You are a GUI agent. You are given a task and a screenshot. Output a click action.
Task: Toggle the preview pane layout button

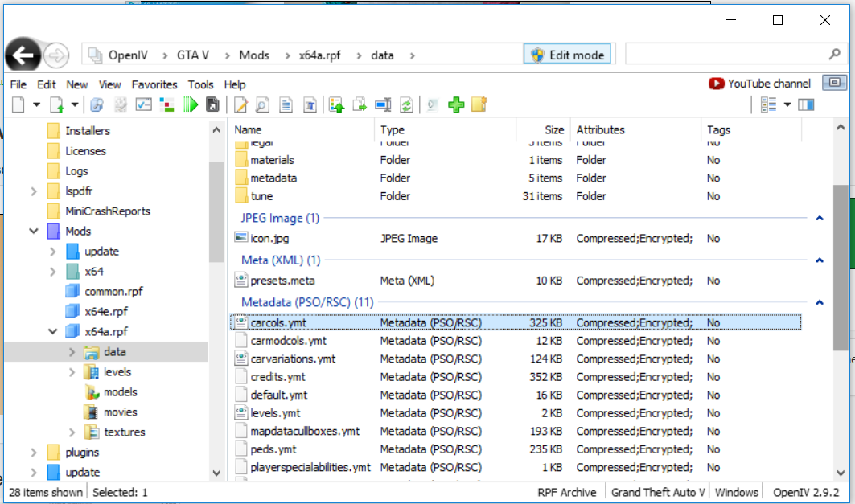[805, 104]
